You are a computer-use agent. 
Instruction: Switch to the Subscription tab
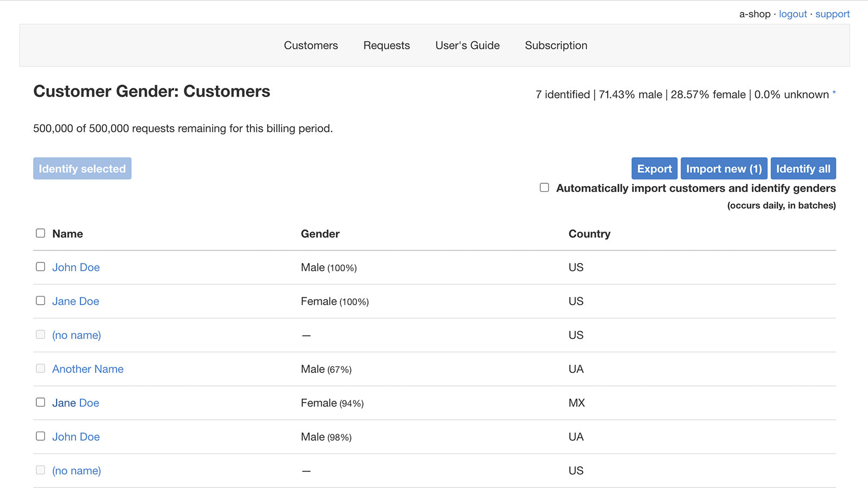point(556,46)
